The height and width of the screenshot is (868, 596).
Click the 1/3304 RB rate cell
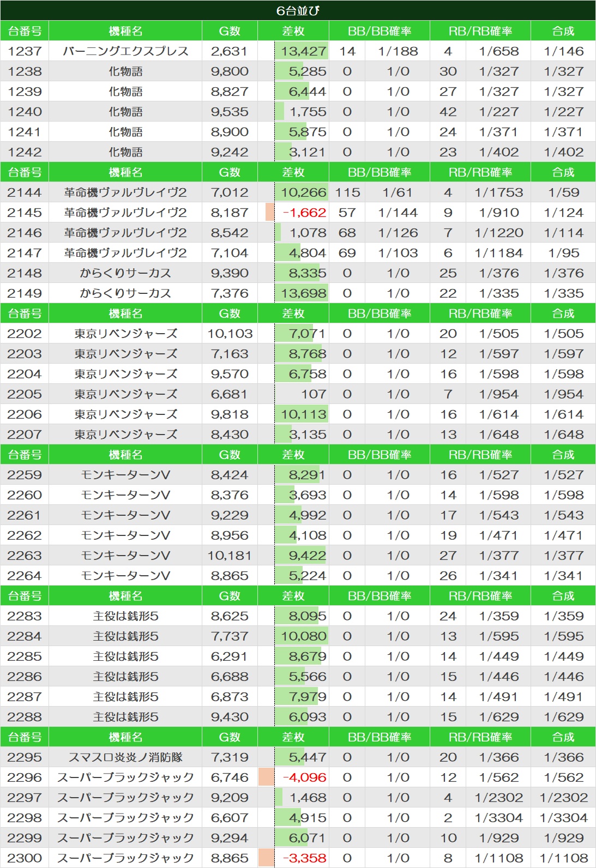point(498,818)
